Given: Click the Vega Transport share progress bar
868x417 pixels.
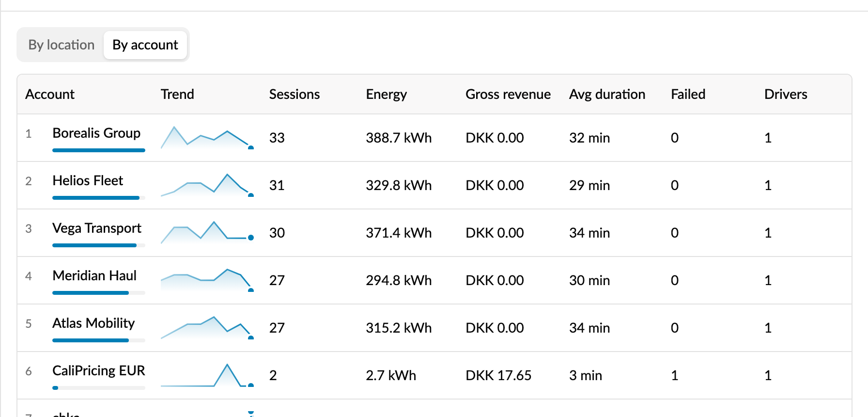Looking at the screenshot, I should [99, 245].
